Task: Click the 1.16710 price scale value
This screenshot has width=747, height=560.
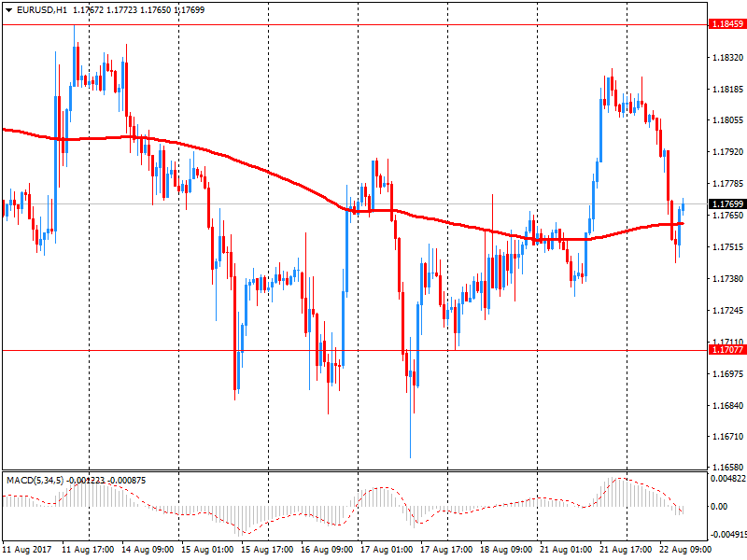Action: pos(727,436)
